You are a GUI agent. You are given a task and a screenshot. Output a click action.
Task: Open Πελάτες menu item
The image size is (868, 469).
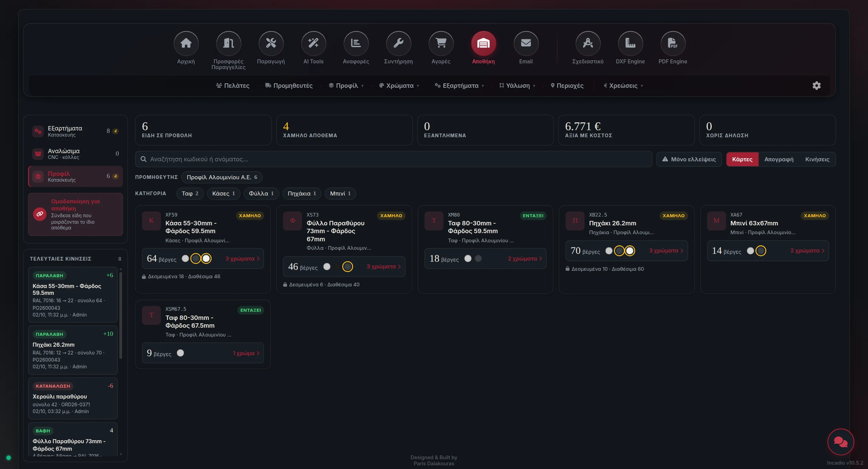pos(233,86)
